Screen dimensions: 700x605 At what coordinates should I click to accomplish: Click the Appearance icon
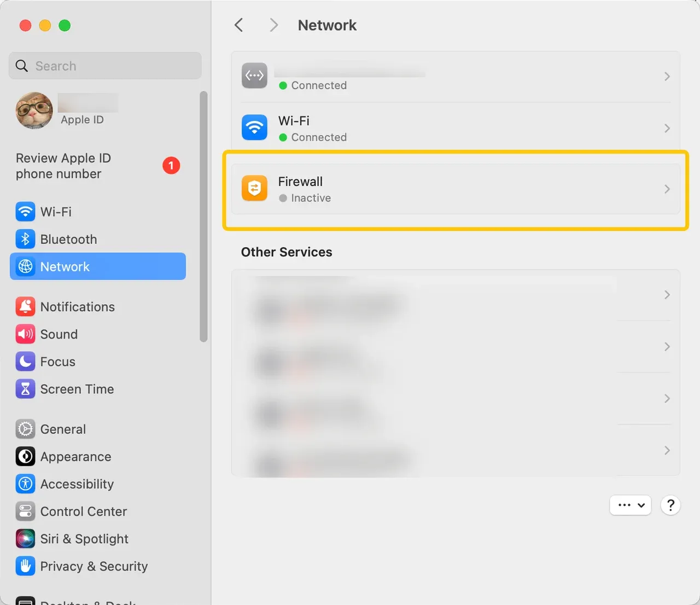25,457
